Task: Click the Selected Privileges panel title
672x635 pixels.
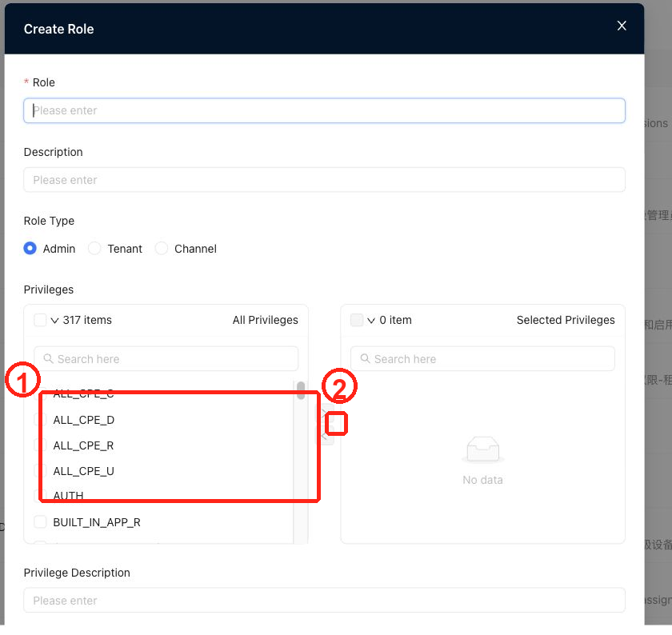Action: point(566,320)
